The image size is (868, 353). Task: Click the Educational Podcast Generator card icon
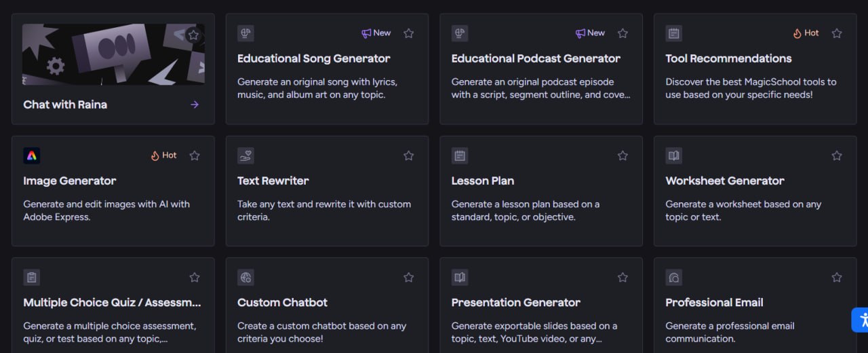click(460, 33)
